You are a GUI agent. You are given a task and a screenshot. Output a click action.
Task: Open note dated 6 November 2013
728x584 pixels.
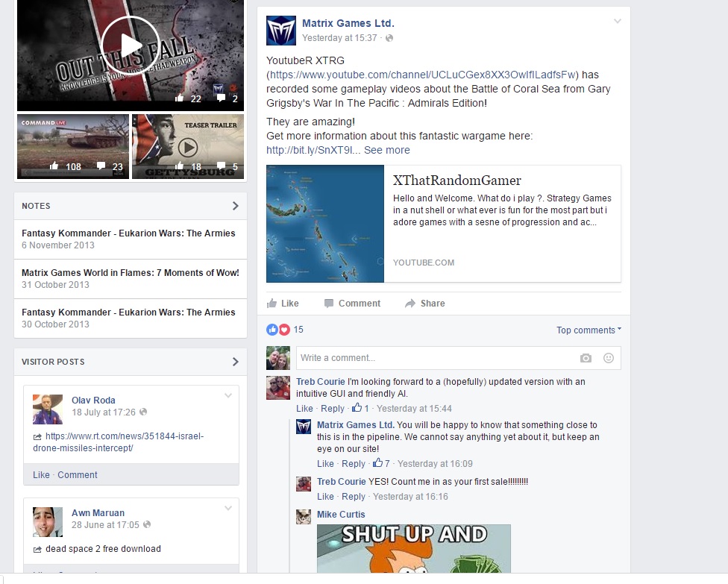(x=128, y=233)
